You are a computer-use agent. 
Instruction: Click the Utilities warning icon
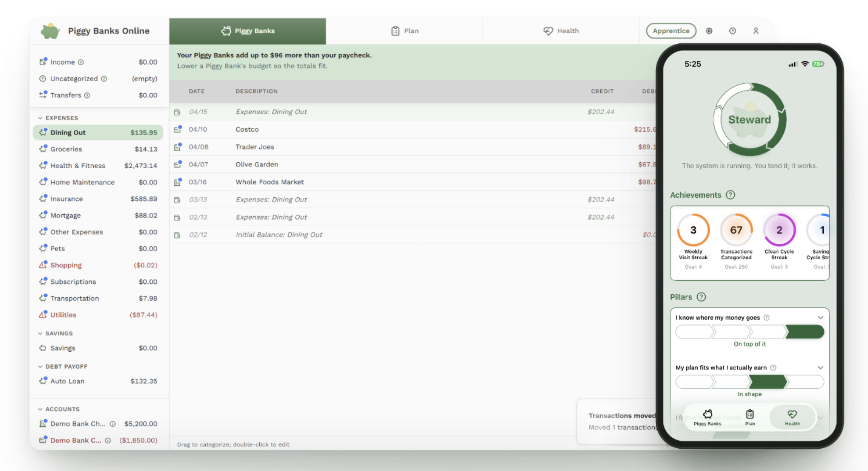(43, 315)
